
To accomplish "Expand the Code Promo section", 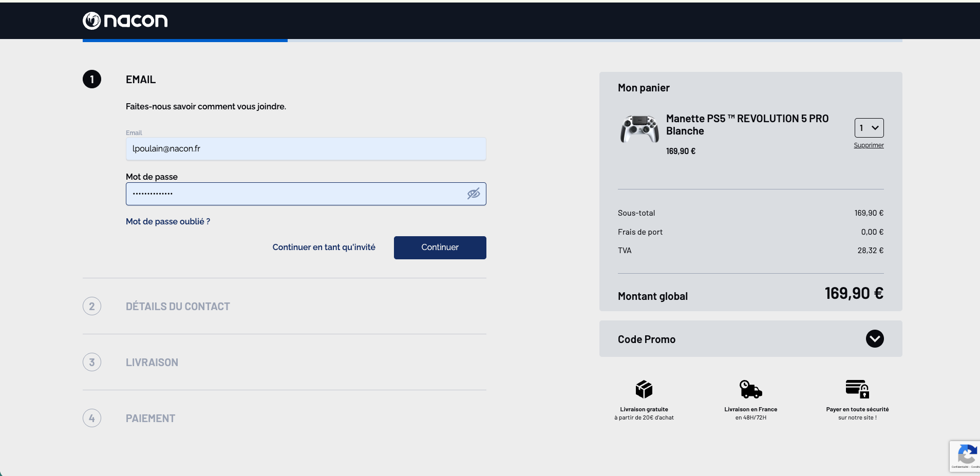I will point(874,339).
